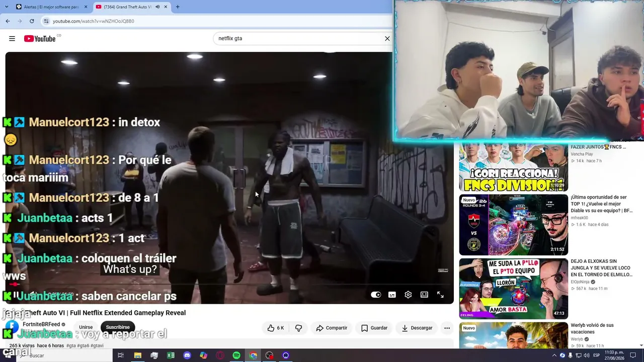Open 'Werlyb volvió de sus vacaciones' video
This screenshot has width=644, height=362.
coord(592,328)
